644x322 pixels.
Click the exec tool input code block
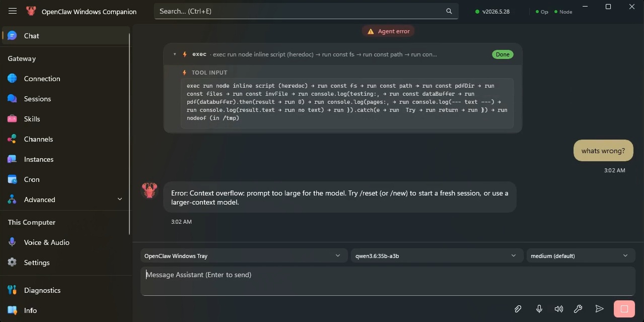pos(347,102)
